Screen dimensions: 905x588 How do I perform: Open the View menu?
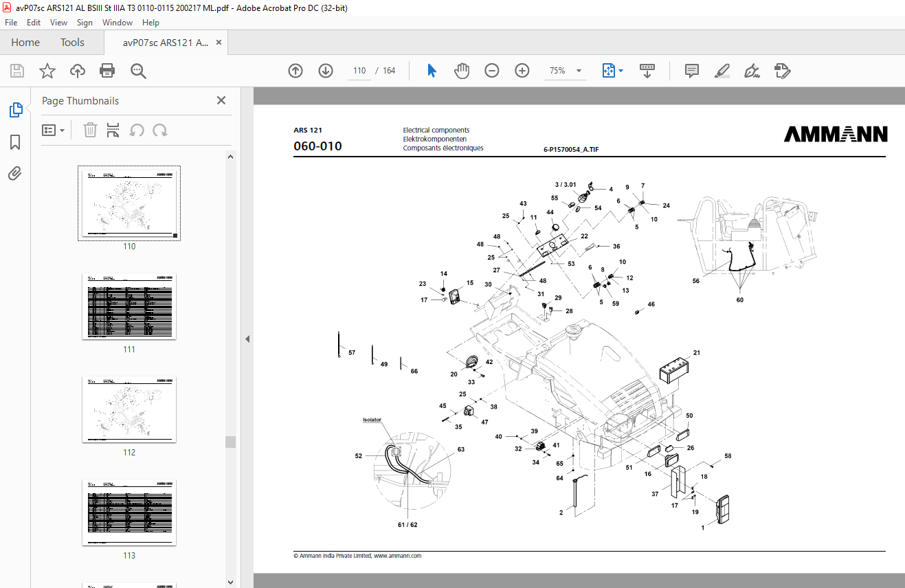[x=58, y=23]
